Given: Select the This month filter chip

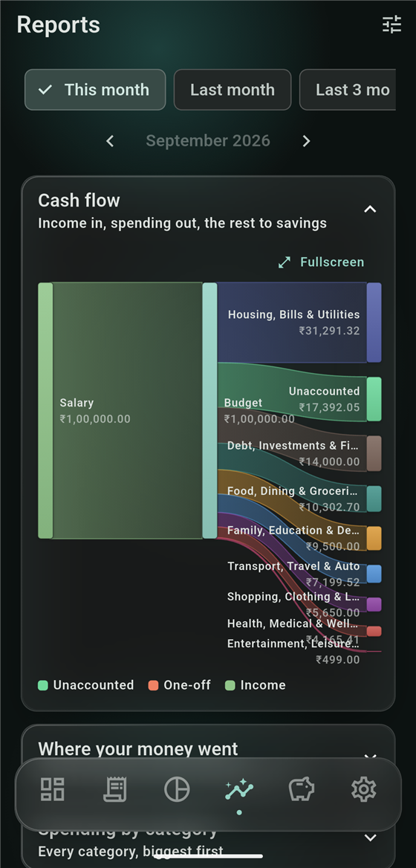Looking at the screenshot, I should 95,90.
